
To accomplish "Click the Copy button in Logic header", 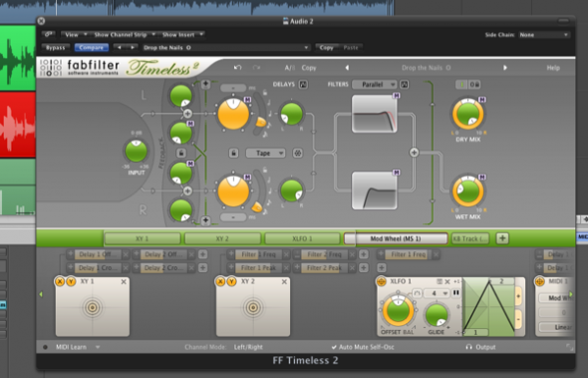I will coord(326,48).
